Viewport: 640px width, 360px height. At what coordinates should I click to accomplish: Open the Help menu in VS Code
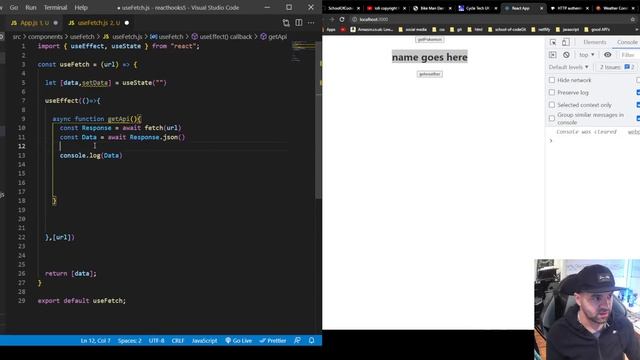[x=81, y=7]
